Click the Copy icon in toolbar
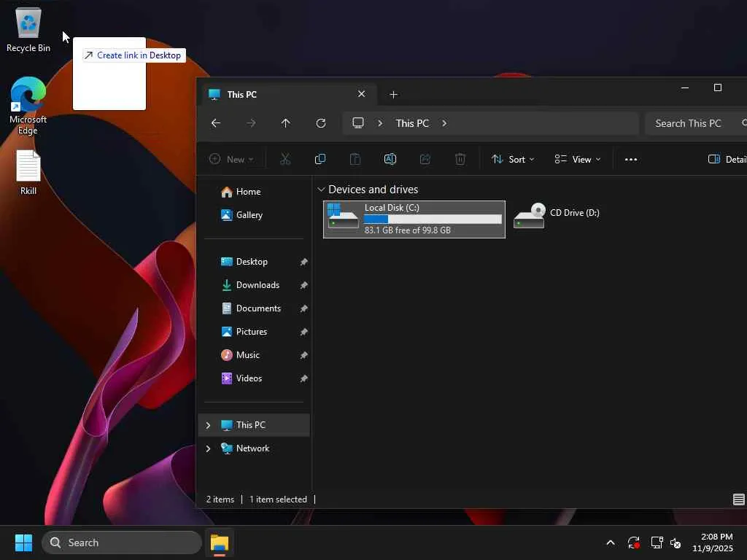The height and width of the screenshot is (560, 747). (320, 159)
